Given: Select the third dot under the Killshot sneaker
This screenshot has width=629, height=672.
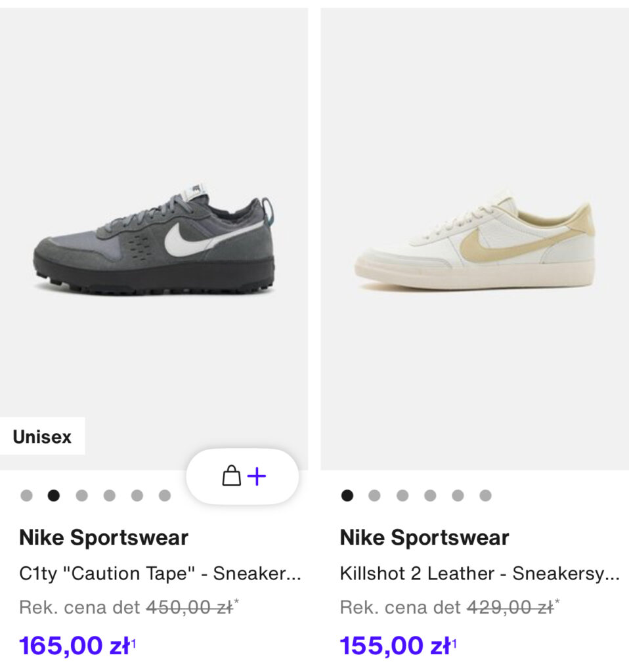Looking at the screenshot, I should pos(402,495).
